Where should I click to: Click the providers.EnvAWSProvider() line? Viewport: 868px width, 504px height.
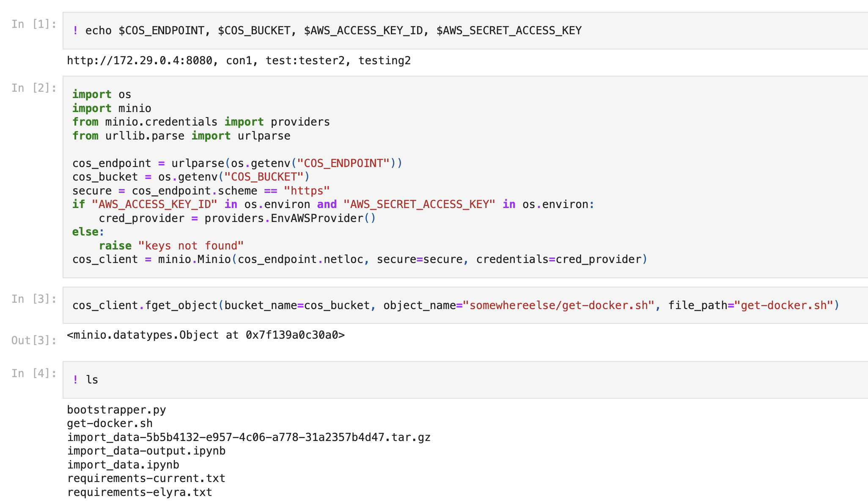[237, 218]
